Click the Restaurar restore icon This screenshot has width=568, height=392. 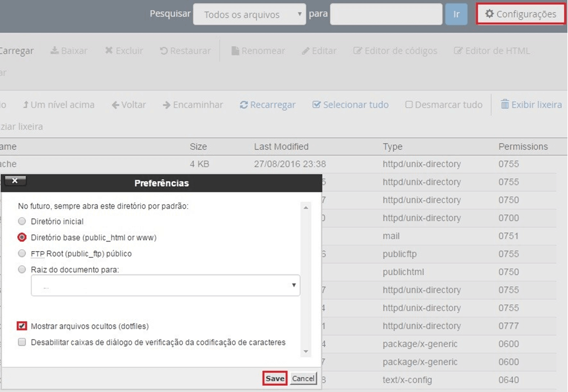(x=164, y=51)
